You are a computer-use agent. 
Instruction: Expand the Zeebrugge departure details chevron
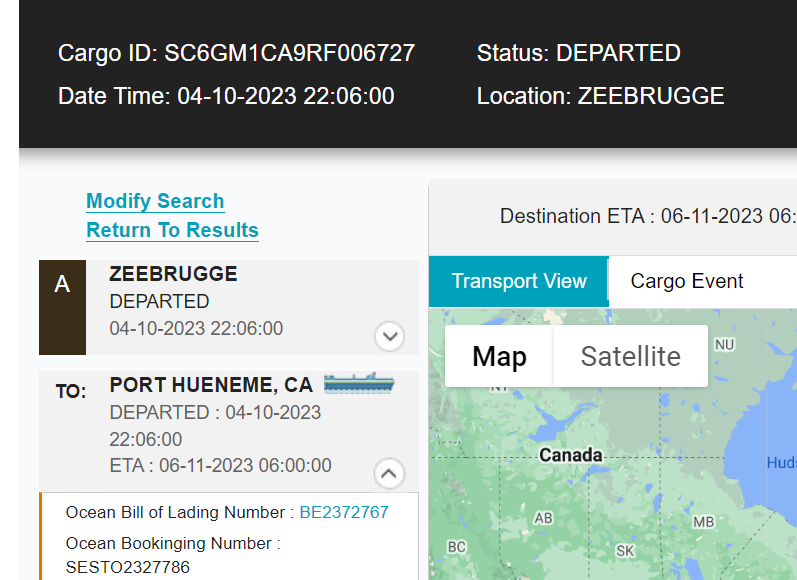(389, 336)
